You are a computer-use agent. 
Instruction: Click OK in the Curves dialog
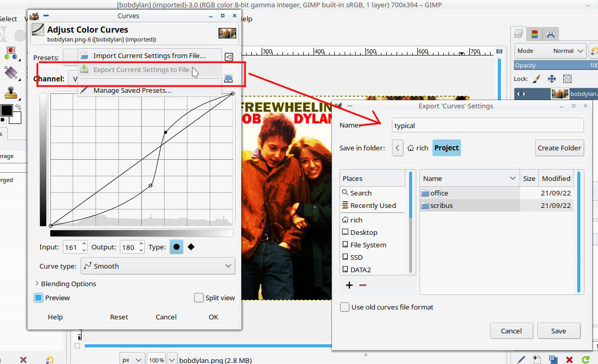[213, 317]
